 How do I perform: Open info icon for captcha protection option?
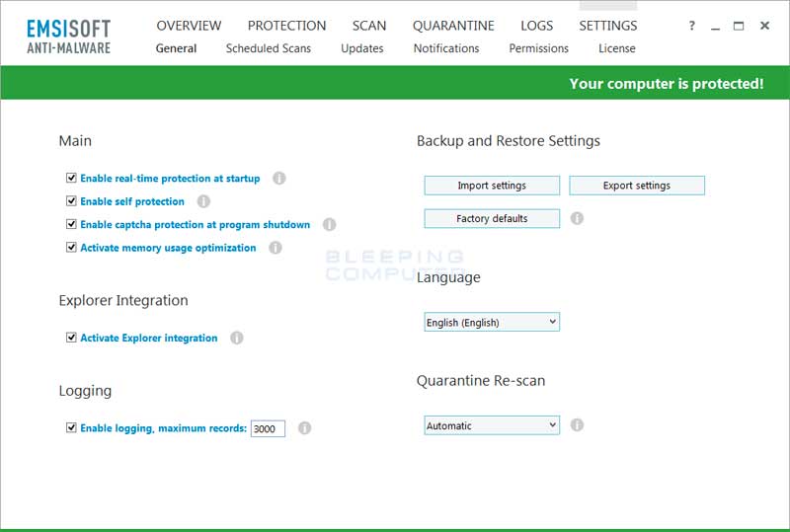tap(330, 225)
